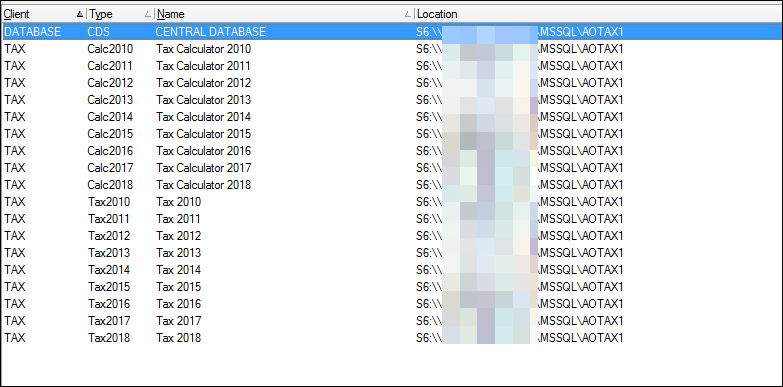Select the Tax Calculator 2010 row
The image size is (783, 387).
(392, 49)
